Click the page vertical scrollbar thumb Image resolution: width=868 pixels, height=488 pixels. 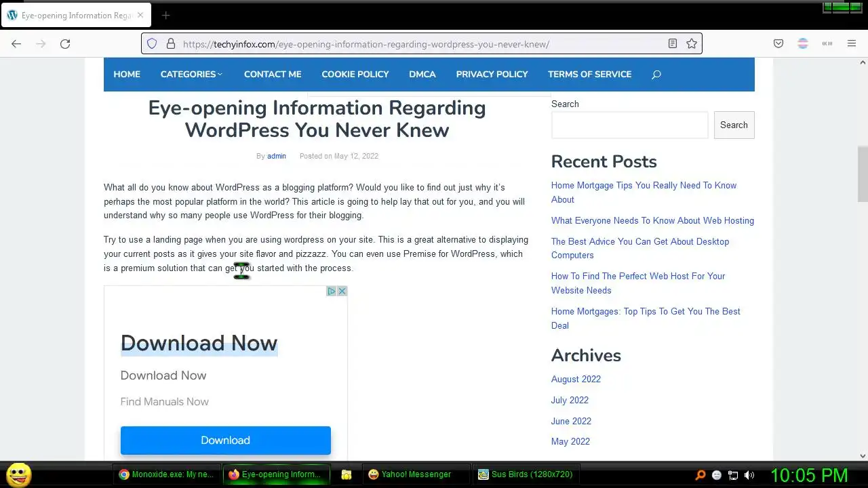(863, 174)
